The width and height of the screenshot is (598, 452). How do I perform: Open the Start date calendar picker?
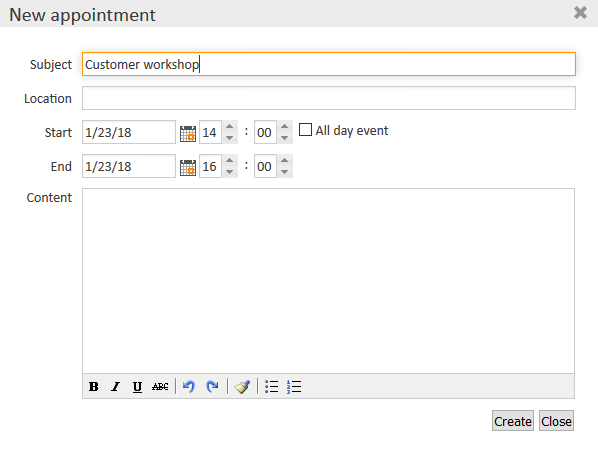pos(188,134)
